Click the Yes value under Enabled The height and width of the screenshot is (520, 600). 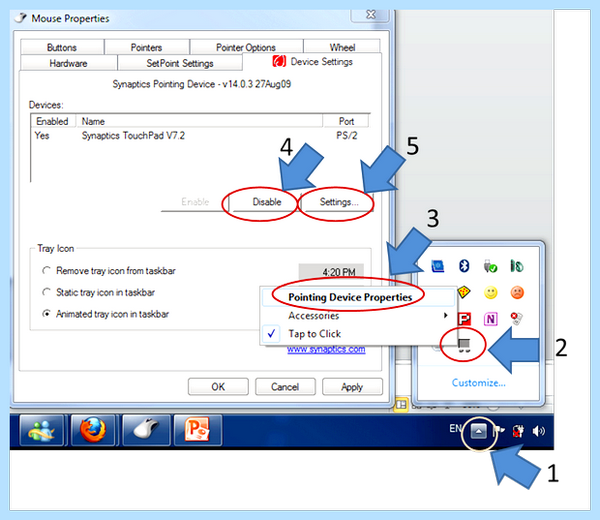tap(42, 135)
